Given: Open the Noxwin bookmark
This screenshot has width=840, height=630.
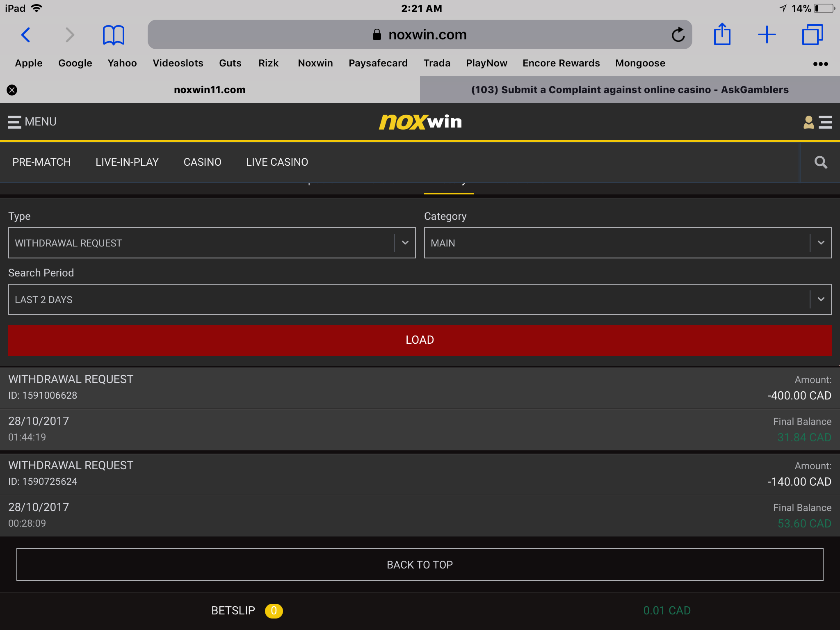Looking at the screenshot, I should point(315,63).
